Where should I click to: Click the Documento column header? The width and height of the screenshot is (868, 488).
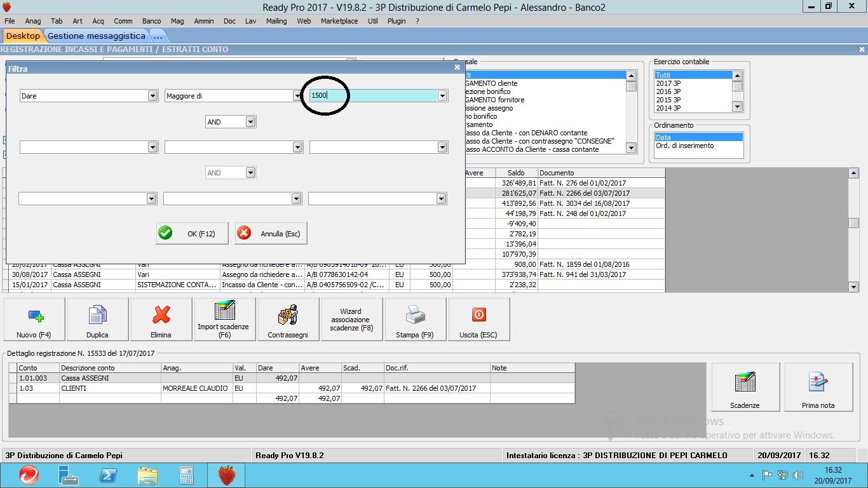tap(601, 173)
